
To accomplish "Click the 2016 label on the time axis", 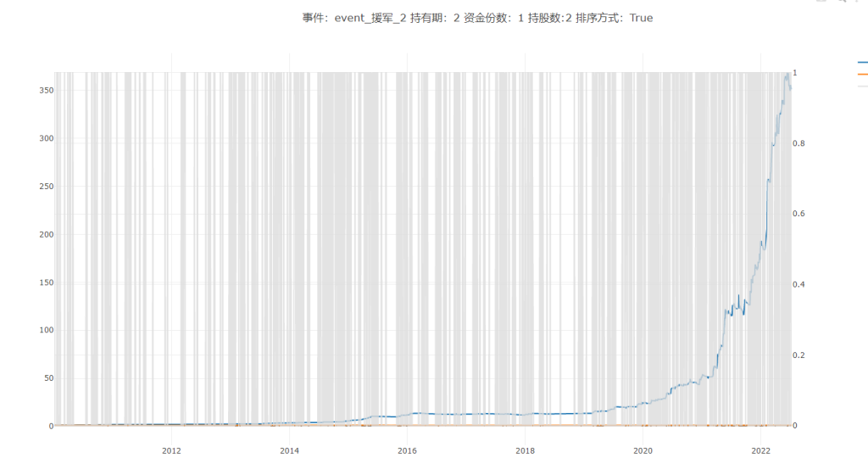I will tap(407, 450).
